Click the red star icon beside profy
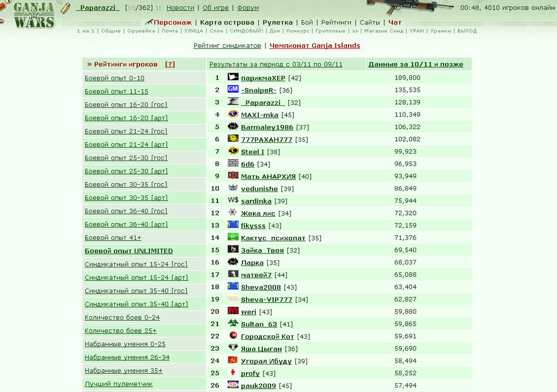The width and height of the screenshot is (557, 392). (x=233, y=372)
